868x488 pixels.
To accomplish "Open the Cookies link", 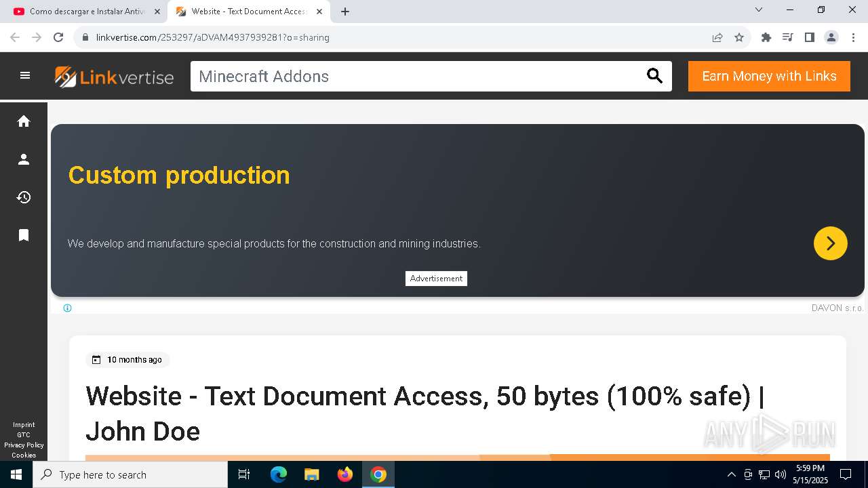I will pyautogui.click(x=24, y=455).
